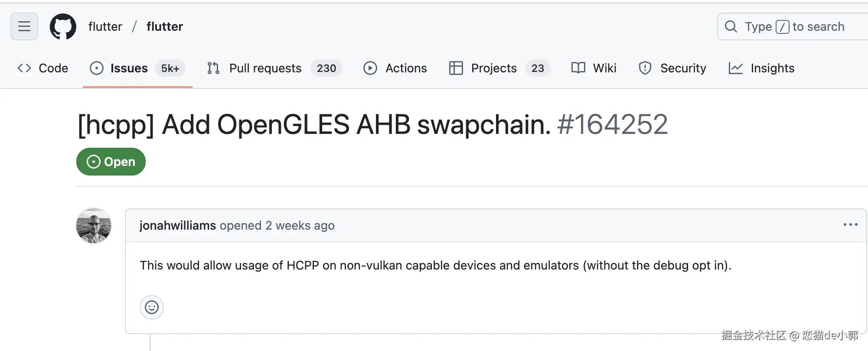Open jonahwilliams author profile link
868x351 pixels.
177,225
